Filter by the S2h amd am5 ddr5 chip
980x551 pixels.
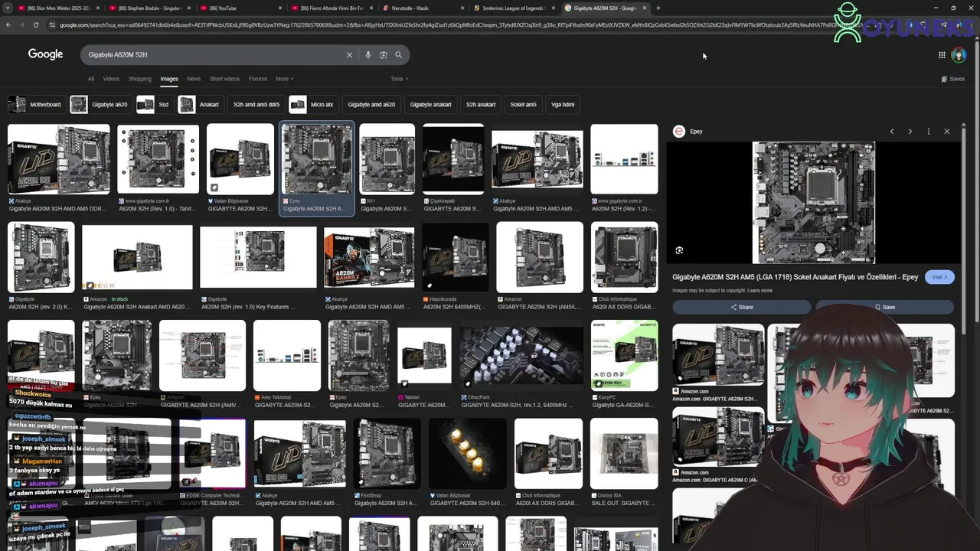click(x=256, y=105)
